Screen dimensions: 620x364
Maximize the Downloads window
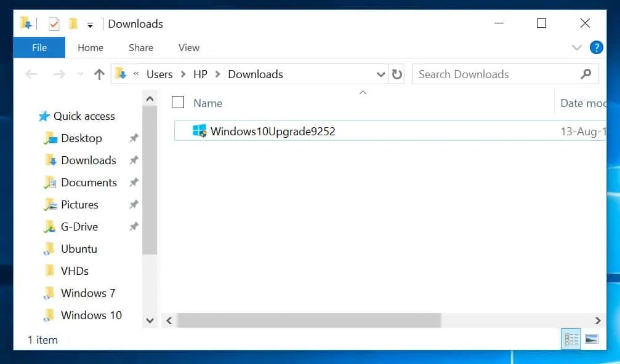(x=541, y=23)
